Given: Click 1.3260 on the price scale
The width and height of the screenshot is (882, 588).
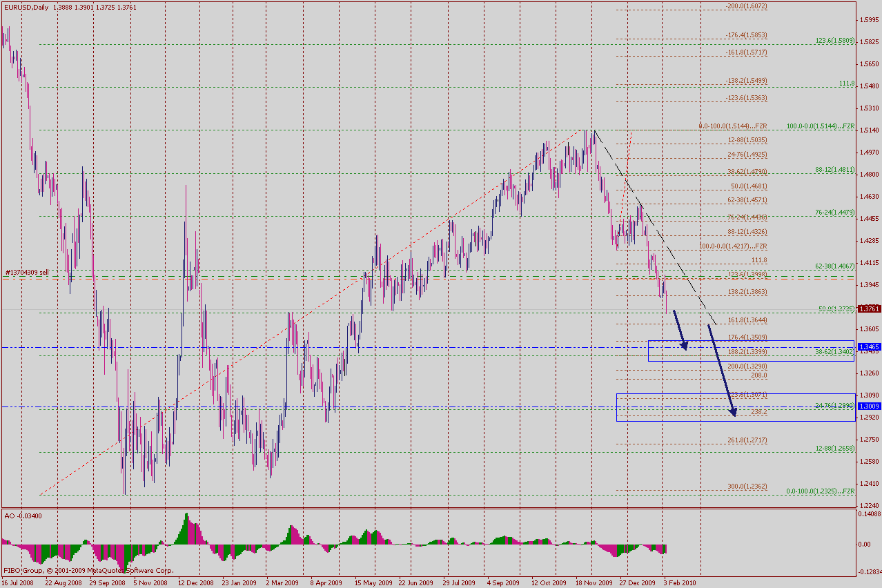Looking at the screenshot, I should (x=868, y=373).
